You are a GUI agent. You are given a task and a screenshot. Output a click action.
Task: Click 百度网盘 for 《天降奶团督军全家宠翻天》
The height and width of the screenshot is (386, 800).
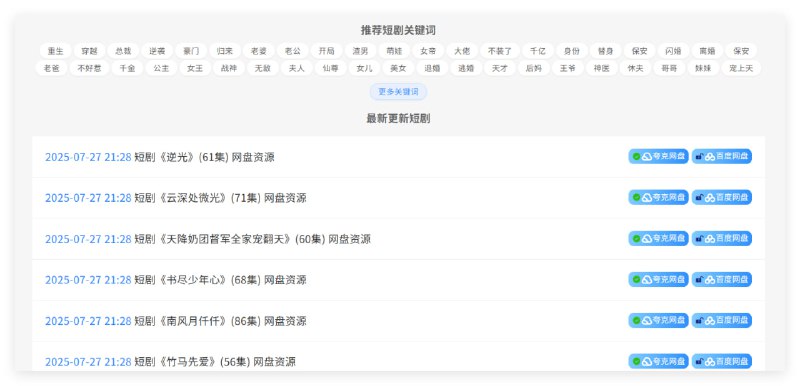click(721, 239)
